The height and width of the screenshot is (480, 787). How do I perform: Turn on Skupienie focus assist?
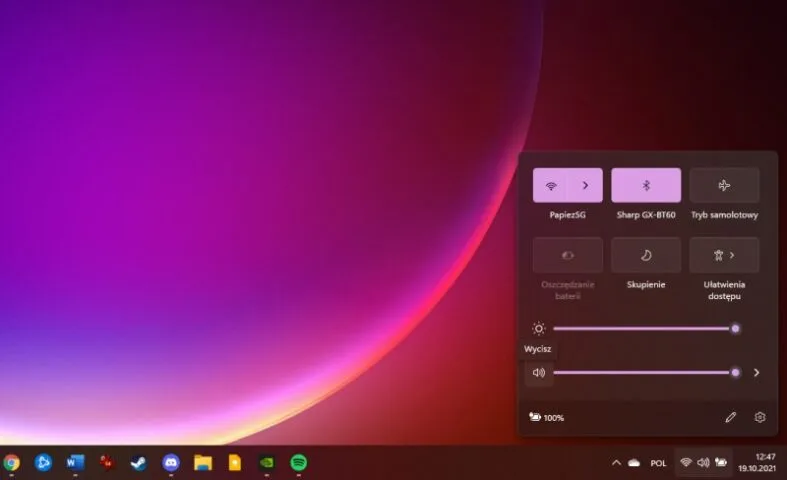point(646,255)
